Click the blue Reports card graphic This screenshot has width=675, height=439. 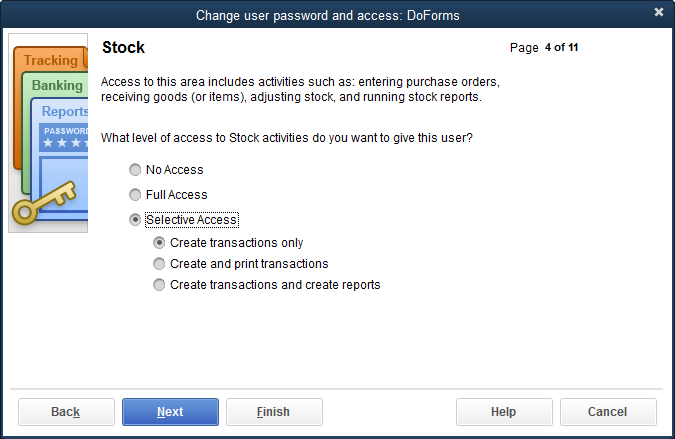click(64, 112)
